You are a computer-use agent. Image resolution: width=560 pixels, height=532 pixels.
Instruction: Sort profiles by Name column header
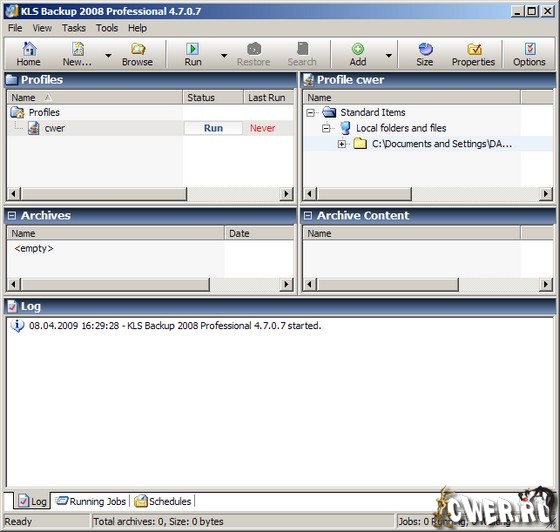[x=95, y=97]
